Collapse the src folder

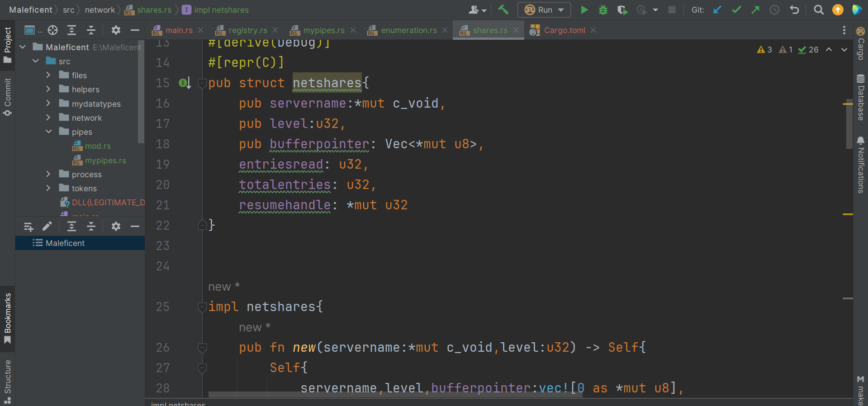(x=35, y=61)
